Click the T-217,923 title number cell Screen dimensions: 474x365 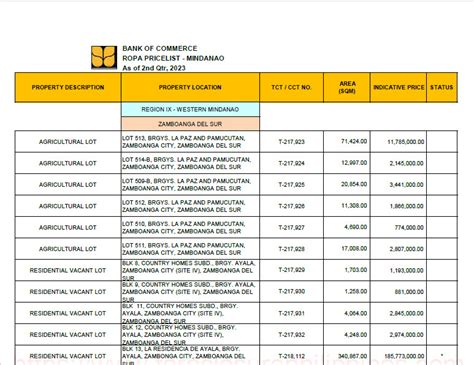(x=291, y=142)
